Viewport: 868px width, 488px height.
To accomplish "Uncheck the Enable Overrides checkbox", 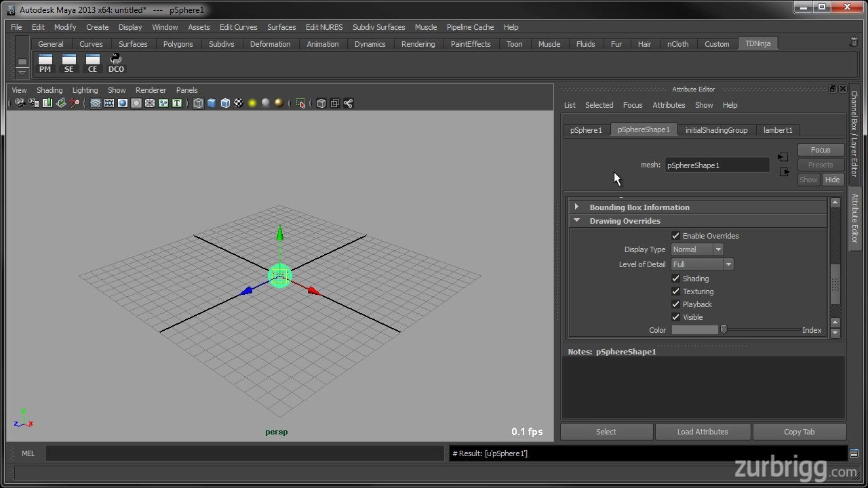I will 675,236.
